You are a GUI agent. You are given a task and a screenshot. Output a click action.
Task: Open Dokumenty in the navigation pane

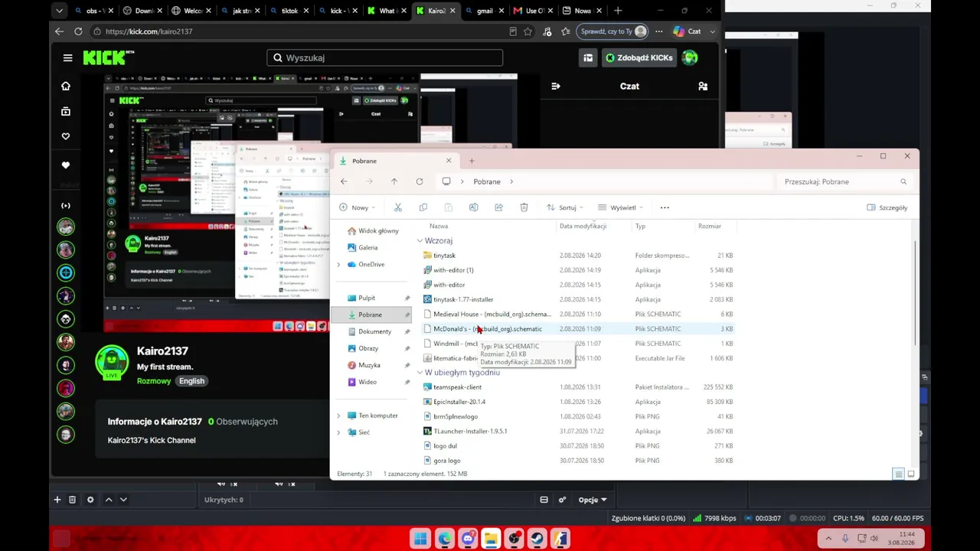374,331
